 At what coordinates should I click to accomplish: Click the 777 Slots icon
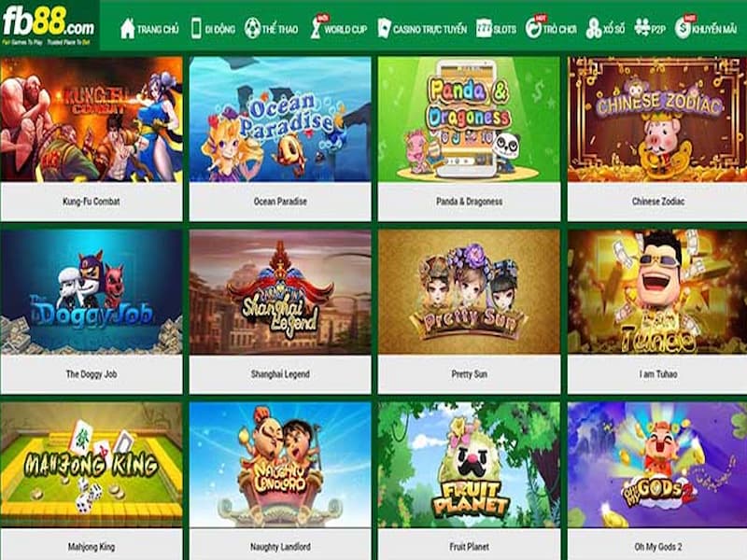click(x=484, y=29)
